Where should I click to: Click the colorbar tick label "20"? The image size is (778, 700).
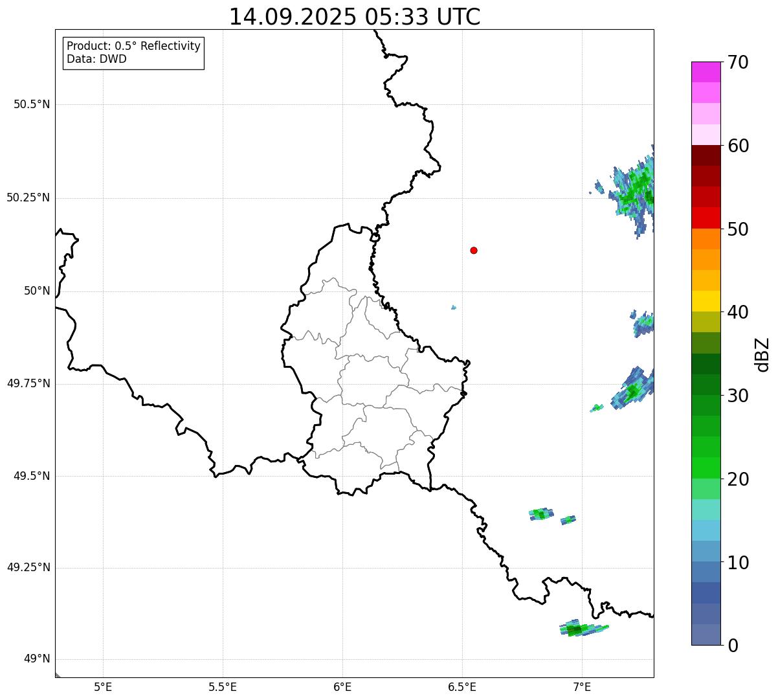click(x=738, y=479)
